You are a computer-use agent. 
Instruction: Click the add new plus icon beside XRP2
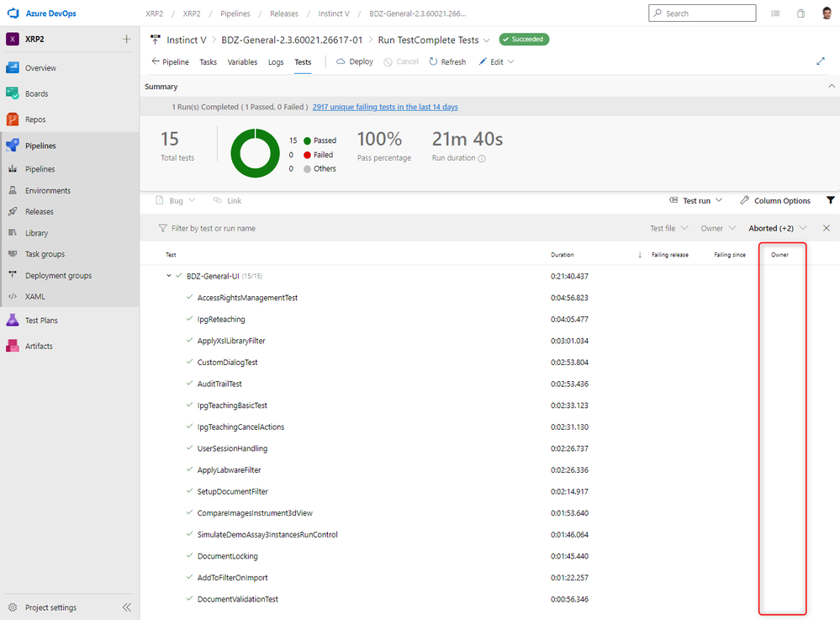pyautogui.click(x=126, y=40)
